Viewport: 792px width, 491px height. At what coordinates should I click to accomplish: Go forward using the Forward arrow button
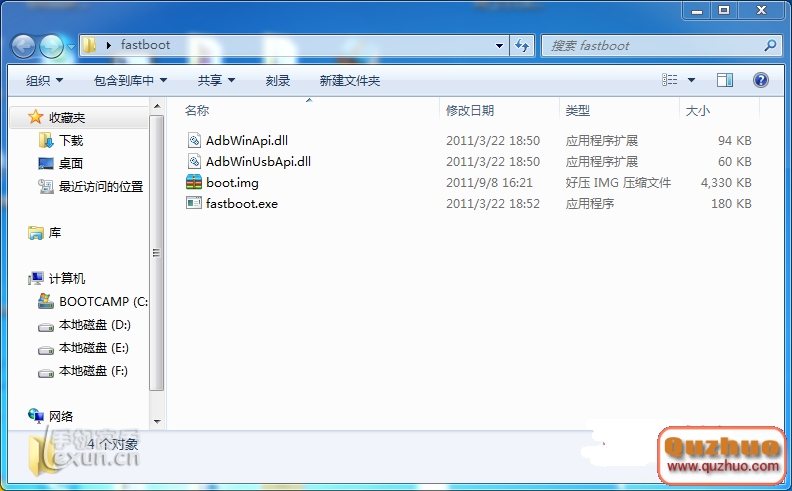(51, 46)
